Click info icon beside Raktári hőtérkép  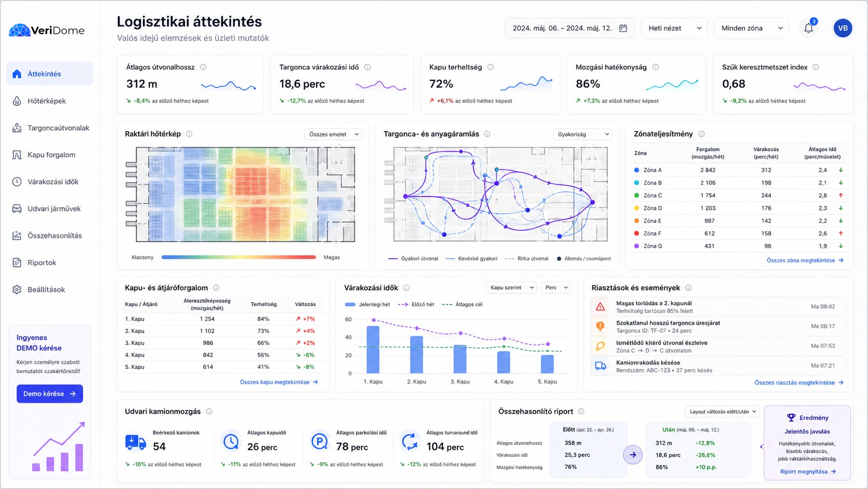pyautogui.click(x=189, y=134)
